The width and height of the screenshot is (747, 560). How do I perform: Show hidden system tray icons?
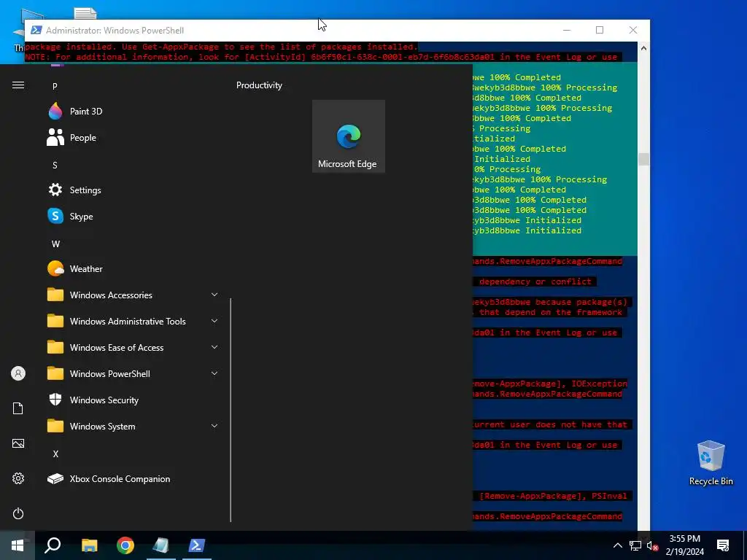pos(617,545)
